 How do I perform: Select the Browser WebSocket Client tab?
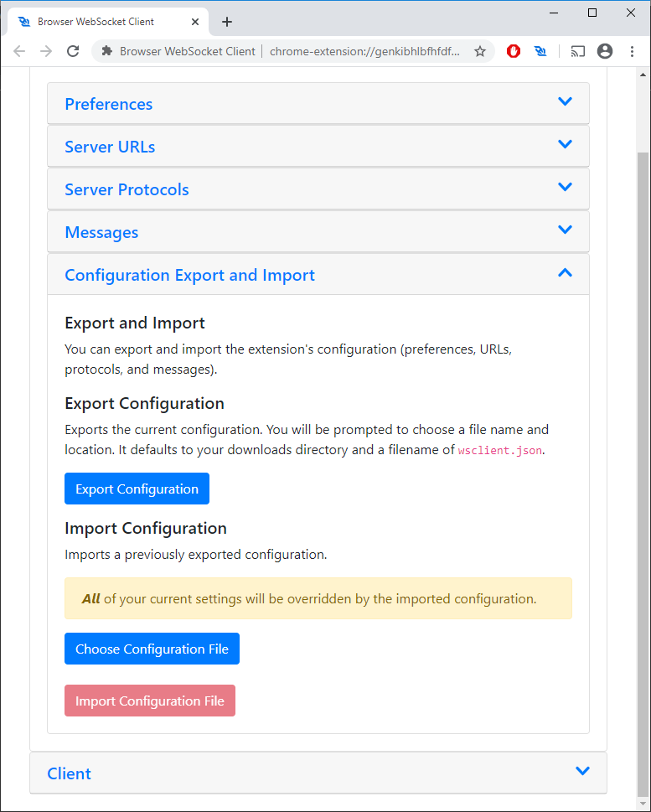coord(108,22)
